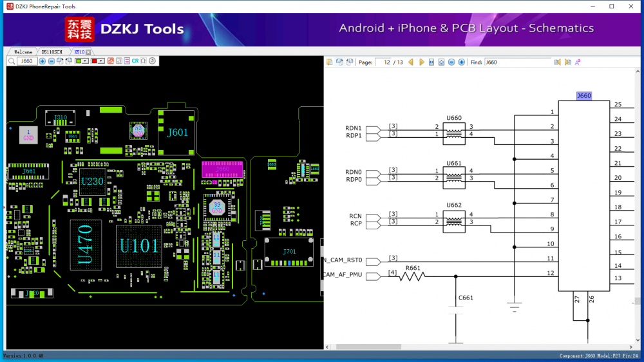Go to previous schematic page arrow
Image resolution: width=644 pixels, height=362 pixels.
tap(411, 62)
